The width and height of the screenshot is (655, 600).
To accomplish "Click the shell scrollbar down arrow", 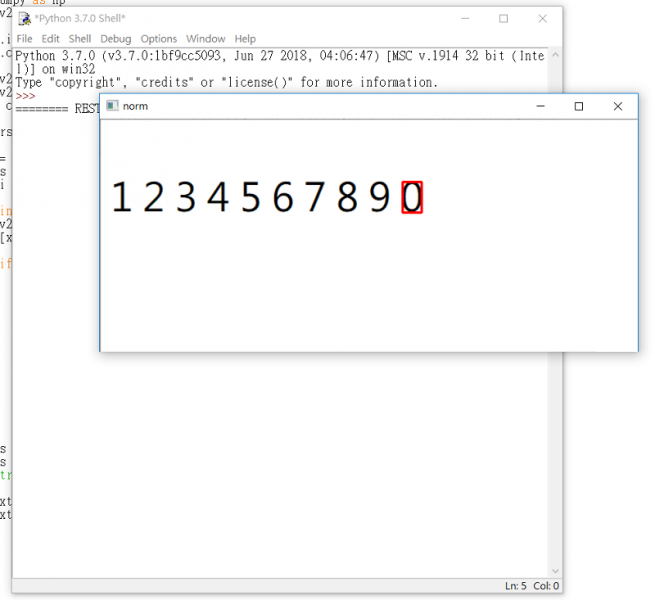I will 555,571.
